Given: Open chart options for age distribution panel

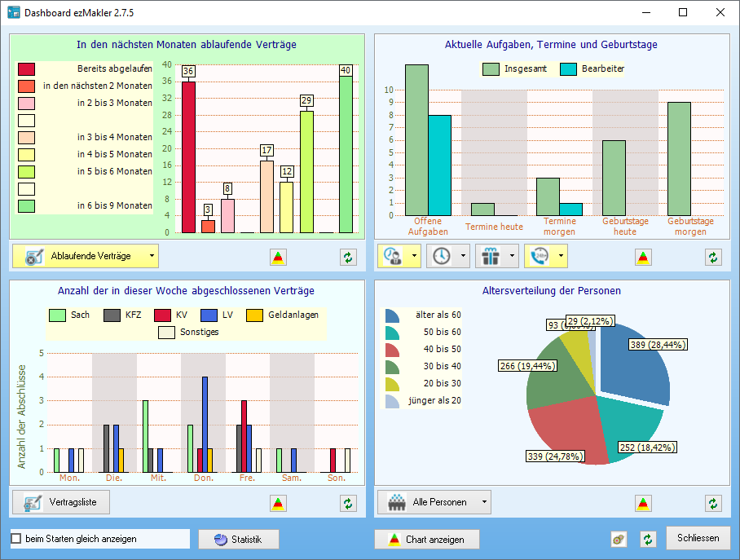Looking at the screenshot, I should pos(644,503).
